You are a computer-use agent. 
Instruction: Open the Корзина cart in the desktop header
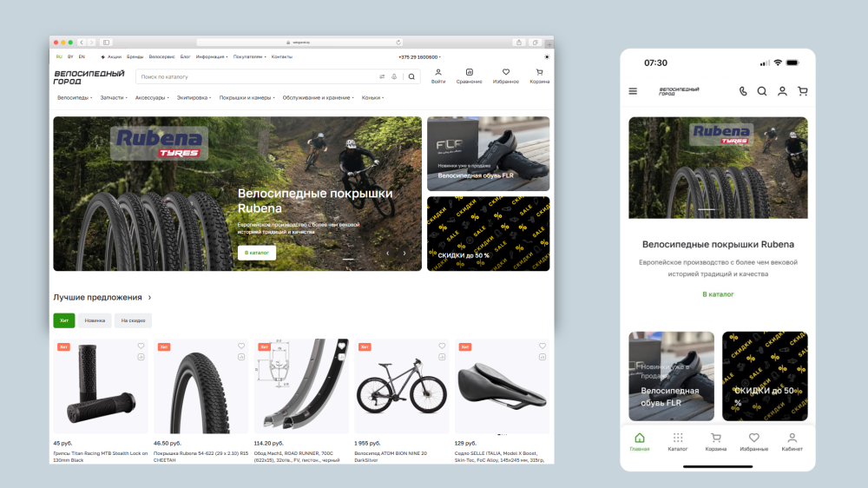(x=540, y=76)
